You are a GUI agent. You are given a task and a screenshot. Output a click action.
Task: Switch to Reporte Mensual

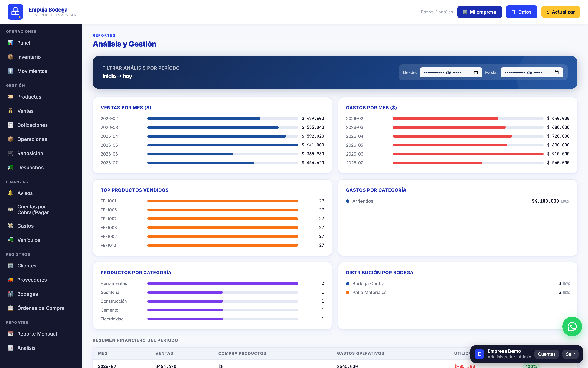(x=41, y=334)
